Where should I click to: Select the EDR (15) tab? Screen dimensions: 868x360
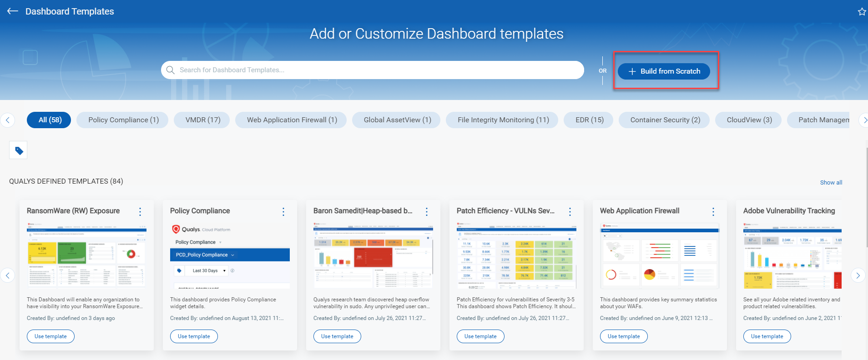pos(589,120)
